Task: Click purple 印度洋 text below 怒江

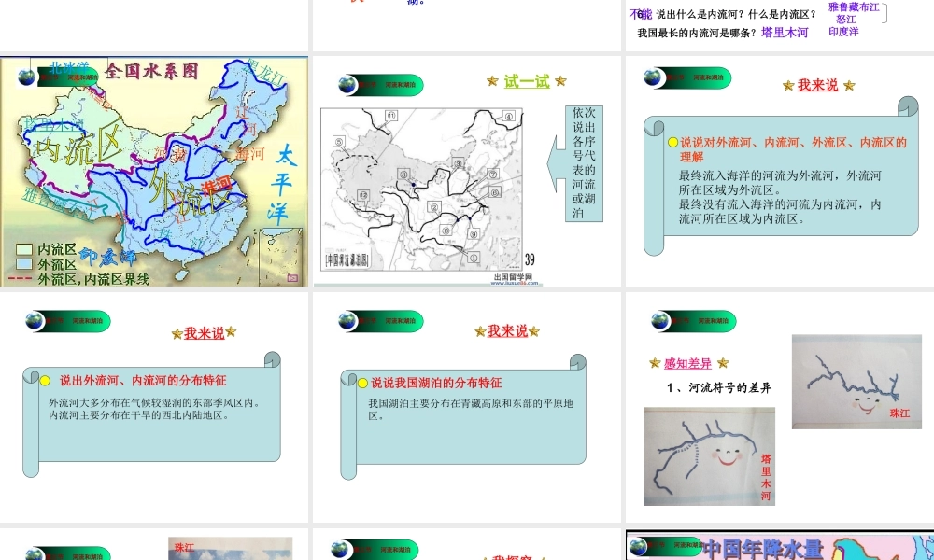Action: 843,32
